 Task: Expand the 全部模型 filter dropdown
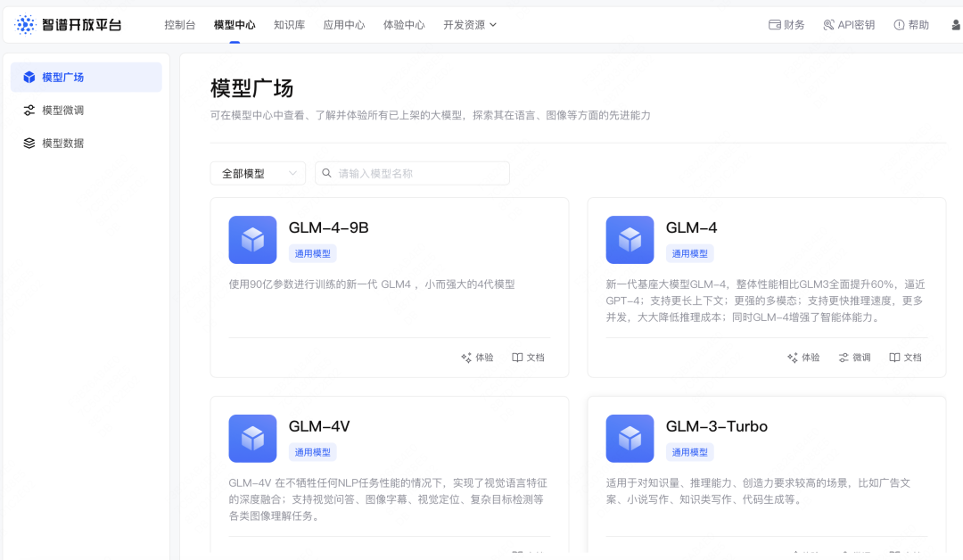pos(258,174)
